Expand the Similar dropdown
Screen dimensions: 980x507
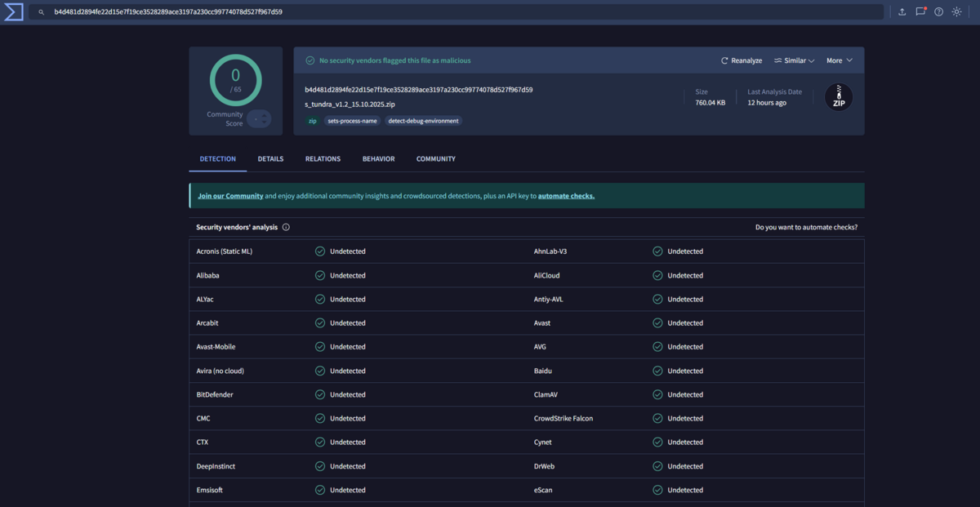coord(795,60)
